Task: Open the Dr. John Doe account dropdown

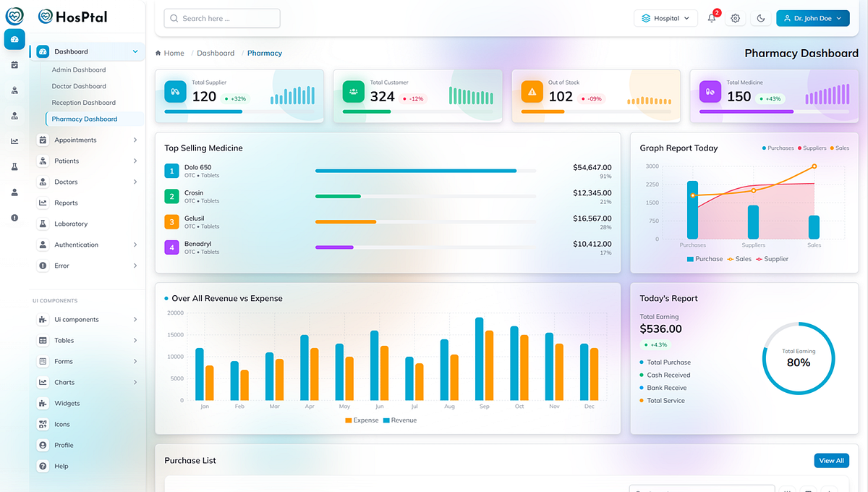Action: pos(812,17)
